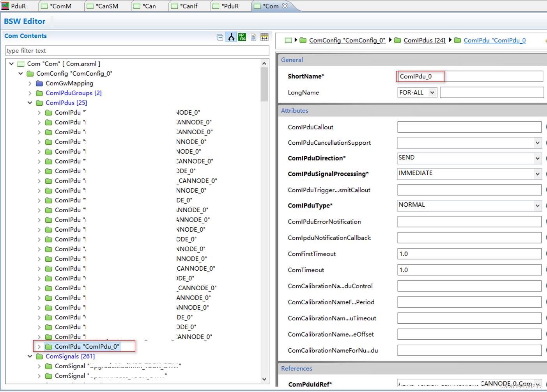Image resolution: width=547 pixels, height=392 pixels.
Task: Click the document page icon in Com Contents toolbar
Action: (x=253, y=37)
